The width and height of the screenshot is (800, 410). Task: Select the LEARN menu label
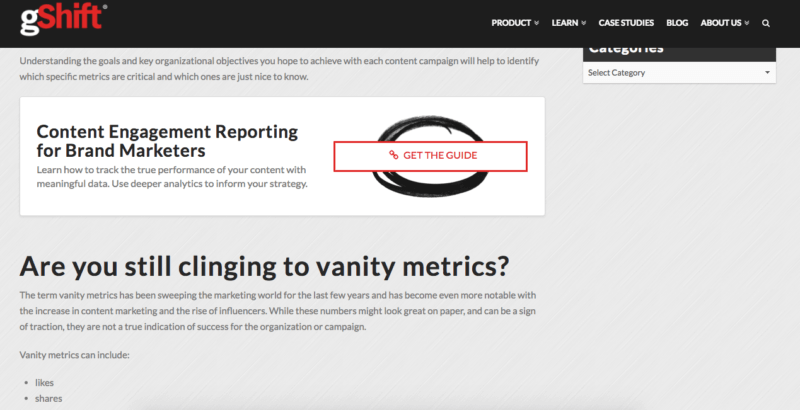click(x=565, y=22)
